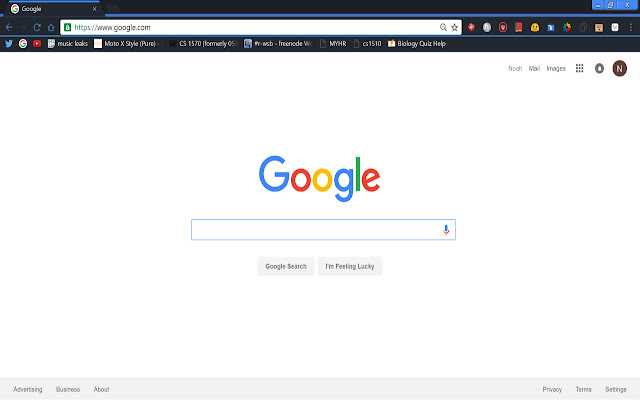Open the 'Moto X Style (Pure)' bookmark
Viewport: 640px width, 400px height.
pyautogui.click(x=127, y=43)
